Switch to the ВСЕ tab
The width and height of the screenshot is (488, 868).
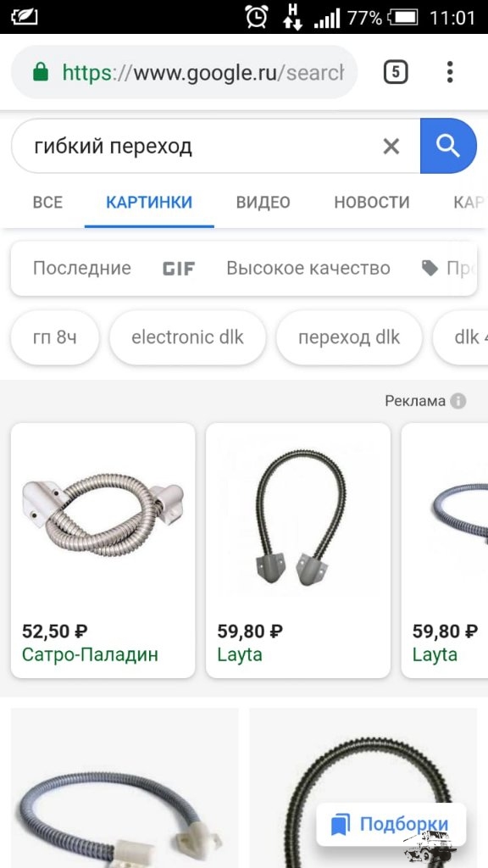[47, 203]
